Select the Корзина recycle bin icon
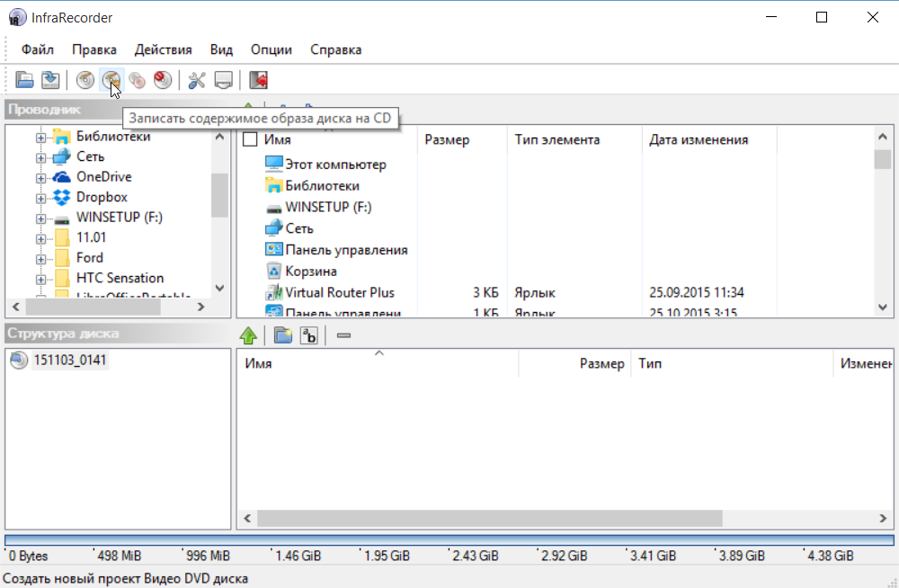Image resolution: width=899 pixels, height=588 pixels. (x=274, y=271)
